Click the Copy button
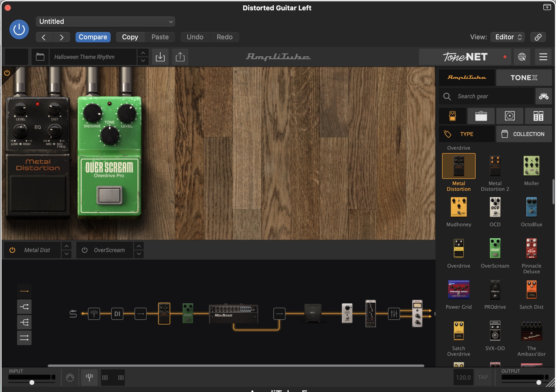The height and width of the screenshot is (392, 556). (130, 37)
